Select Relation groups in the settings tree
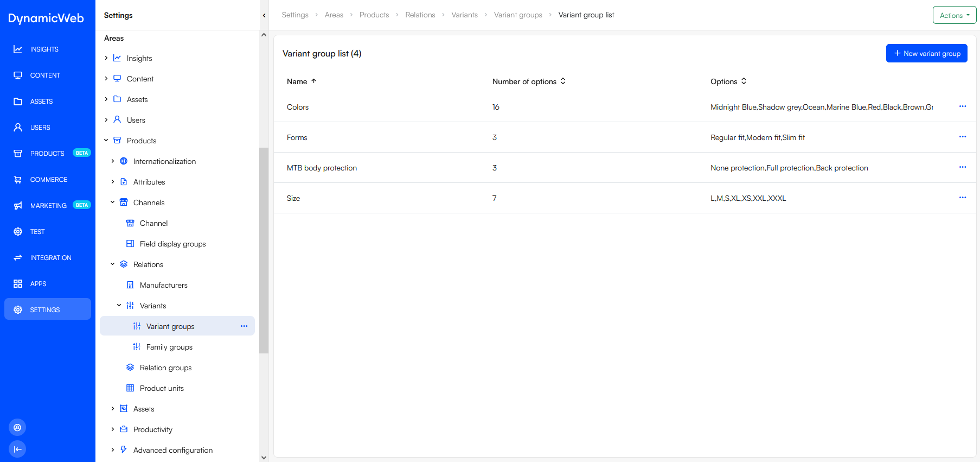 165,368
